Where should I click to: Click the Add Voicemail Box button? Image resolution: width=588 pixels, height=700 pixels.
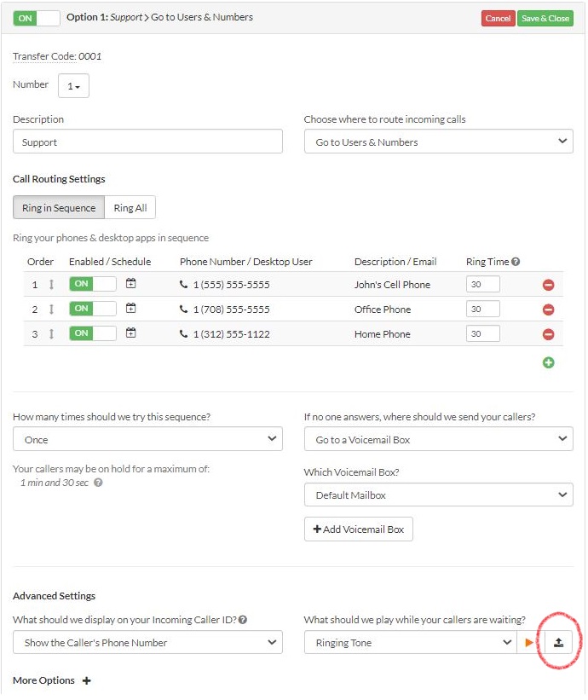[x=358, y=529]
